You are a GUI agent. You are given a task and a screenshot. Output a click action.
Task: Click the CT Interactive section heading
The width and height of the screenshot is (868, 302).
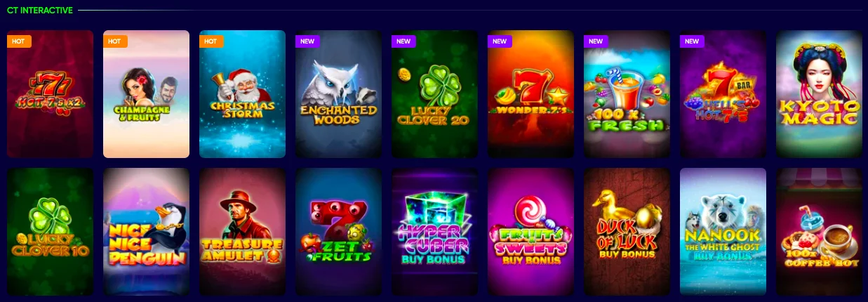tap(39, 11)
